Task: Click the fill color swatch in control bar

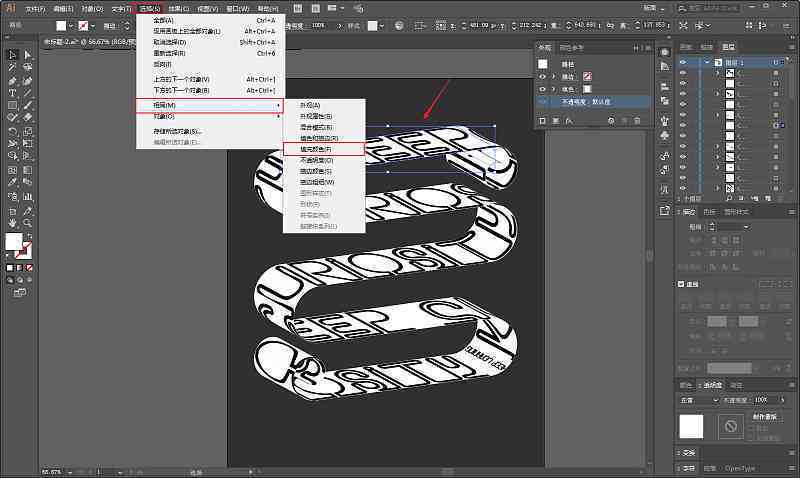Action: pyautogui.click(x=61, y=26)
